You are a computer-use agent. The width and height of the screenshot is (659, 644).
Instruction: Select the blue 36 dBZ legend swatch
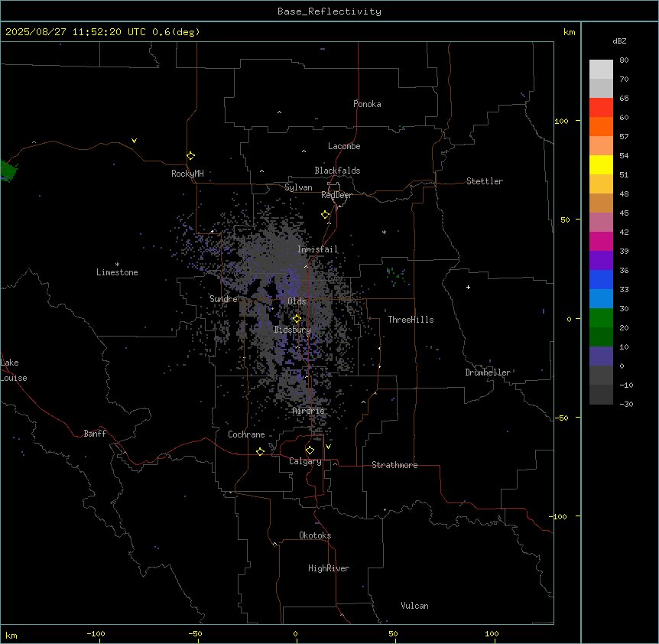coord(601,279)
